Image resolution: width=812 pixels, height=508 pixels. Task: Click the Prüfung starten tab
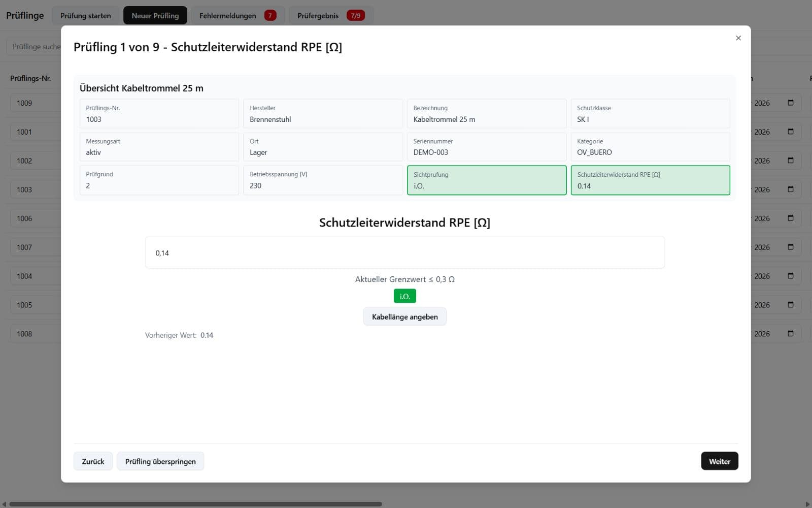86,16
